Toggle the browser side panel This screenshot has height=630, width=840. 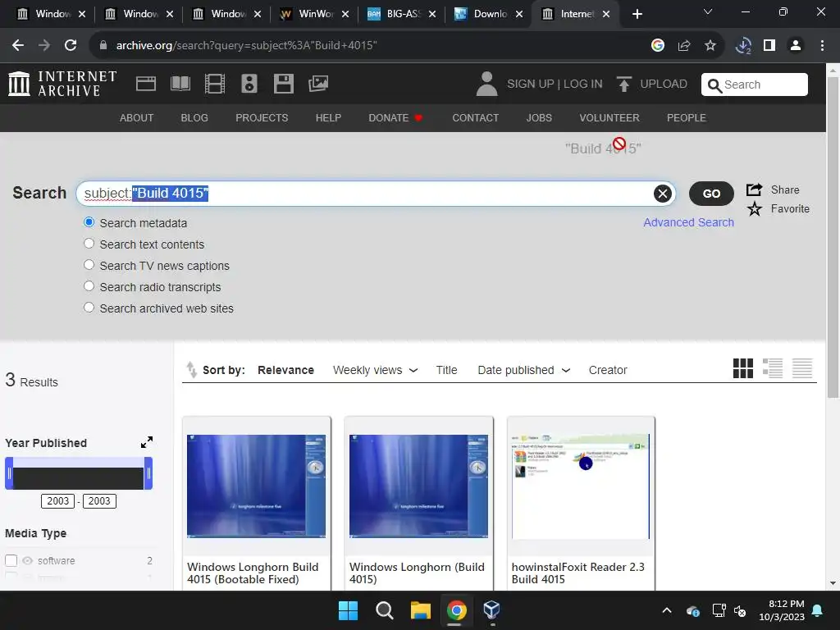point(769,46)
